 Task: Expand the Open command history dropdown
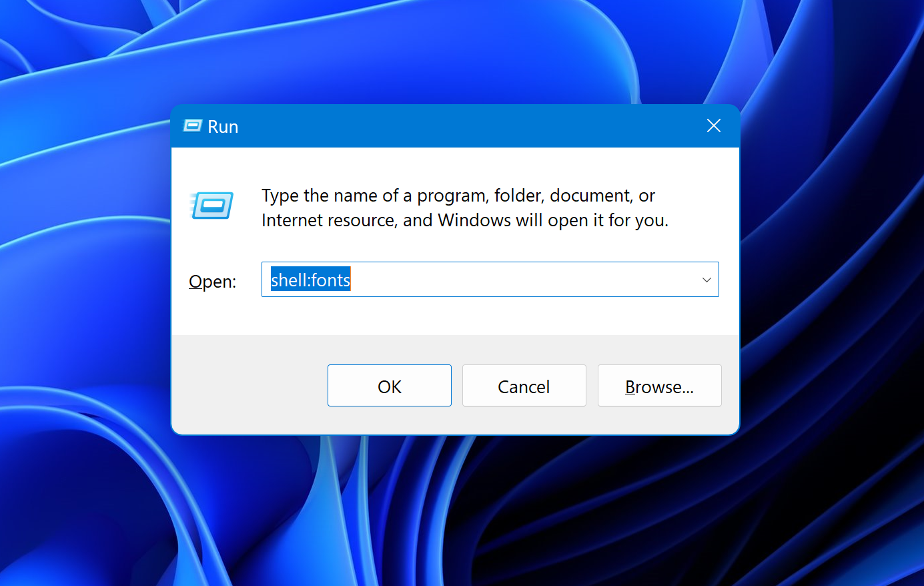(x=707, y=280)
